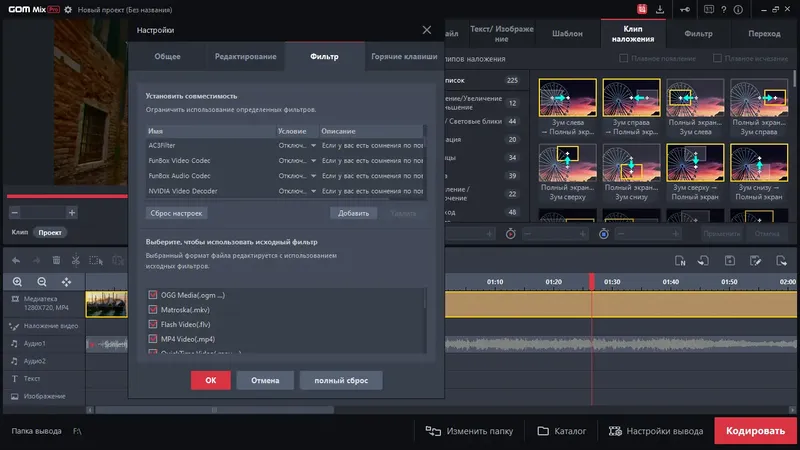Click the download arrow icon in title bar

(661, 10)
